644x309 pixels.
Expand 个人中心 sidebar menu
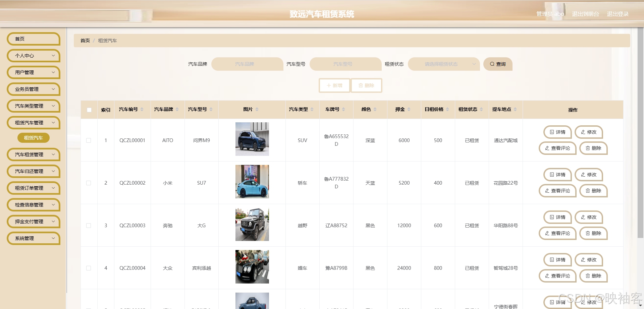[34, 56]
